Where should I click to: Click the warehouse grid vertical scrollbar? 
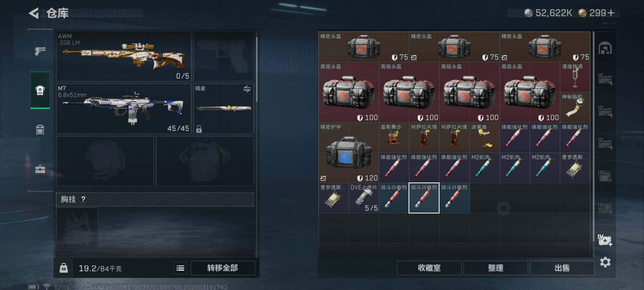pos(593,136)
